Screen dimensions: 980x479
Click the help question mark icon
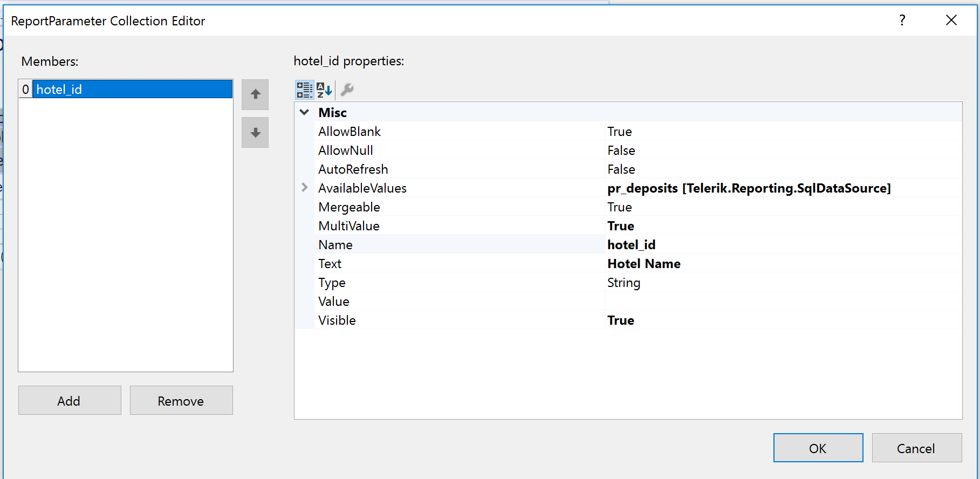(x=902, y=20)
